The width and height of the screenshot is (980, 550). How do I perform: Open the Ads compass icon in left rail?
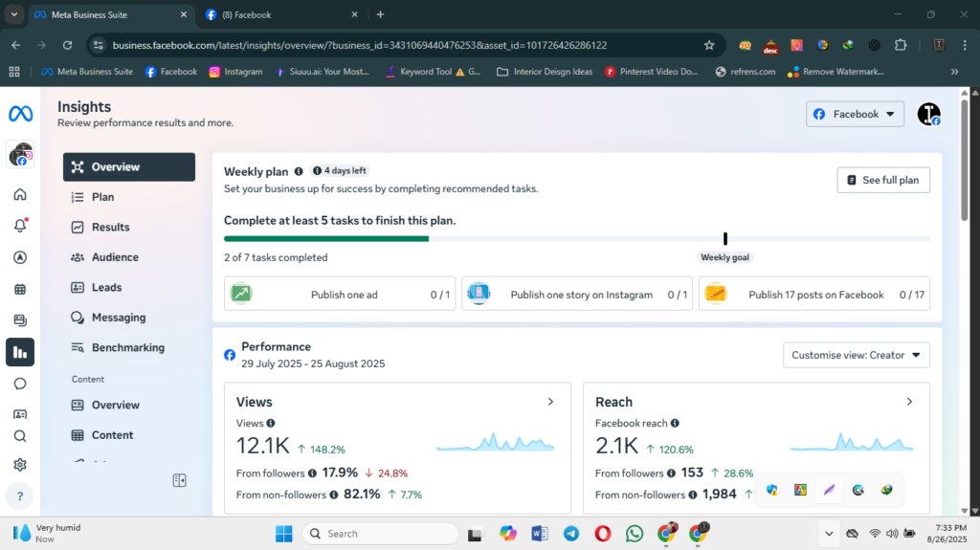20,257
